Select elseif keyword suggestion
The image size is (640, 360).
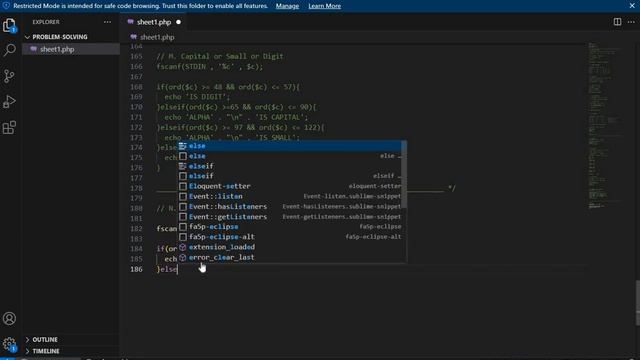(290, 166)
